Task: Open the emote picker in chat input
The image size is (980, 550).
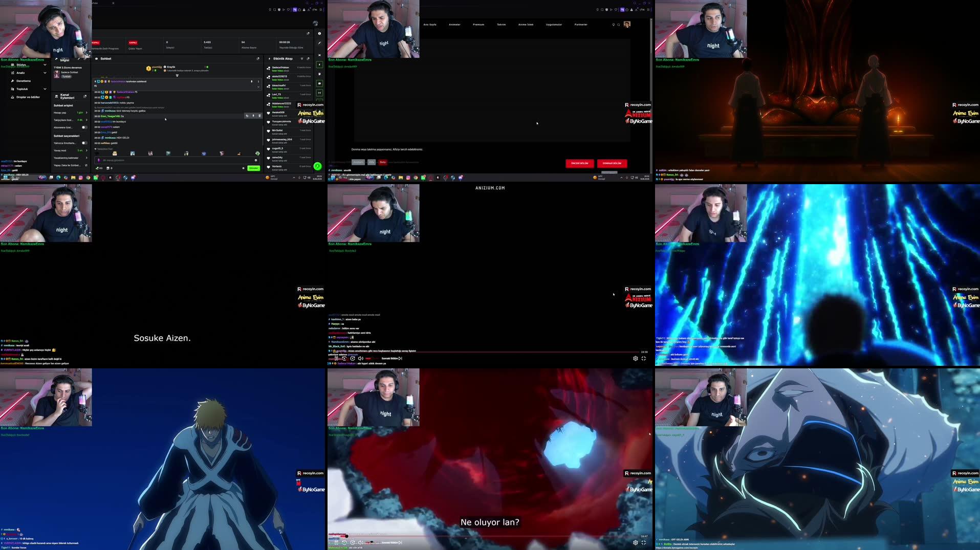Action: click(256, 160)
